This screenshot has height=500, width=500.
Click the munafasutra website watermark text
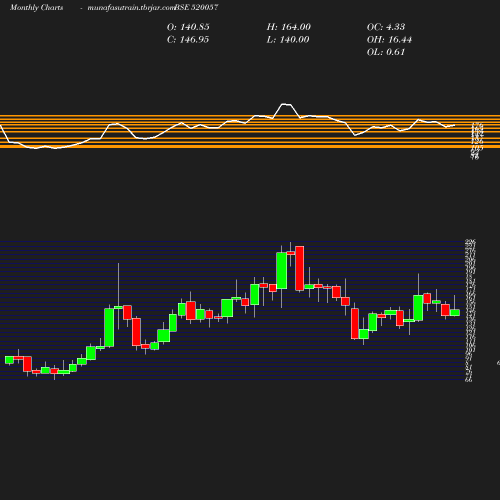131,8
